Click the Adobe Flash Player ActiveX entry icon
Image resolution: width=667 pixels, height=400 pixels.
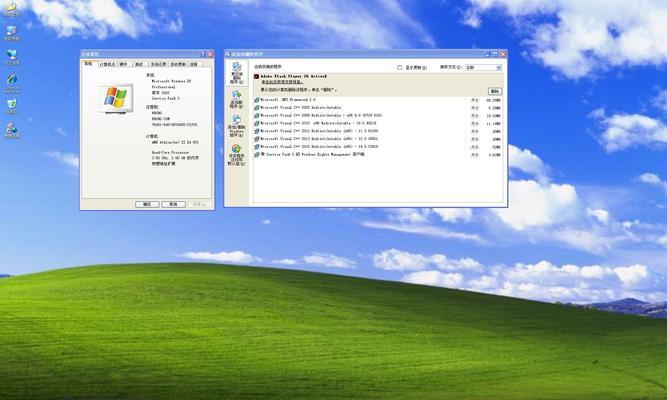click(x=257, y=77)
